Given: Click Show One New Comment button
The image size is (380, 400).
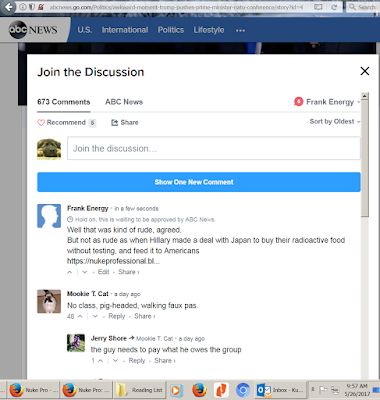Looking at the screenshot, I should pos(199,182).
